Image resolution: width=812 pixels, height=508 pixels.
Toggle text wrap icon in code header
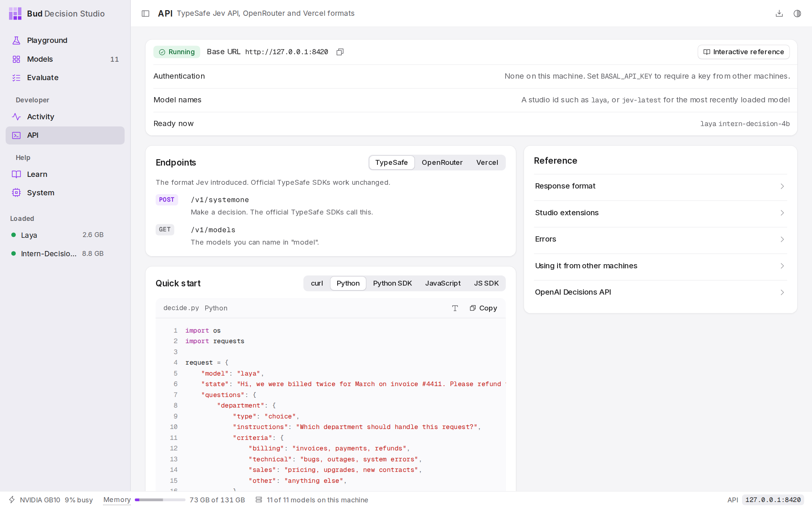pyautogui.click(x=455, y=308)
